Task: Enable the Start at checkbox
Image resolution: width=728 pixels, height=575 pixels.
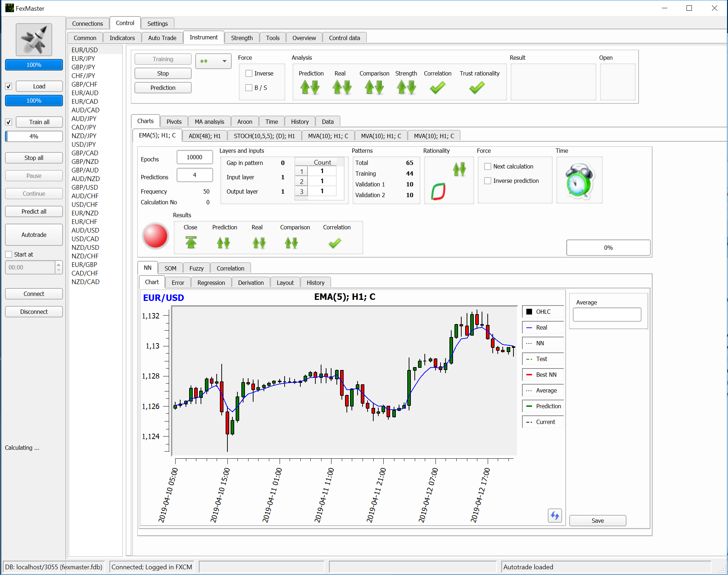Action: 9,254
